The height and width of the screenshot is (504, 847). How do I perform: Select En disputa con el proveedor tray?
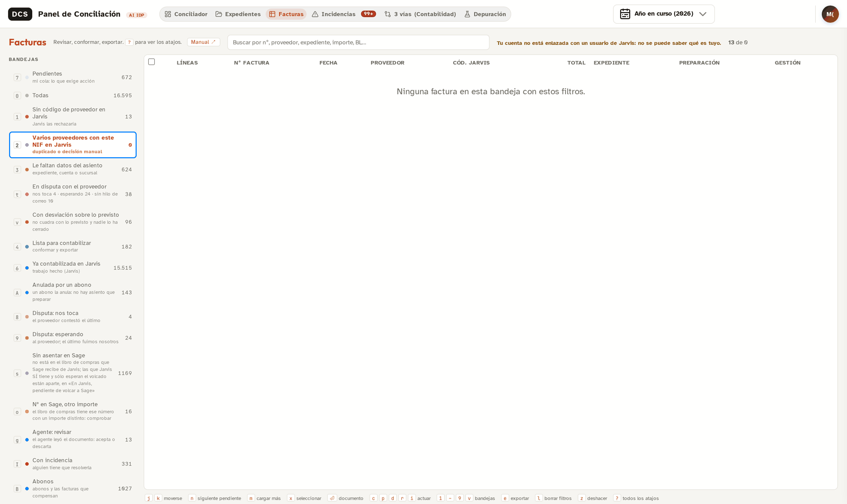coord(73,194)
